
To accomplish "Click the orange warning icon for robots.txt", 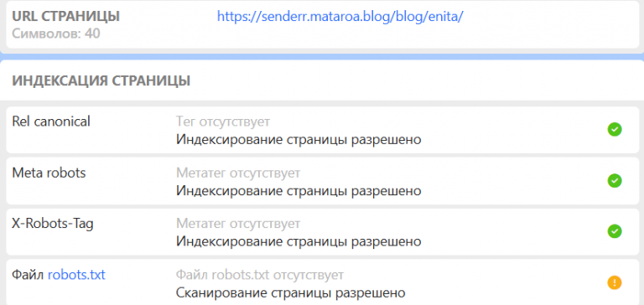I will point(615,282).
